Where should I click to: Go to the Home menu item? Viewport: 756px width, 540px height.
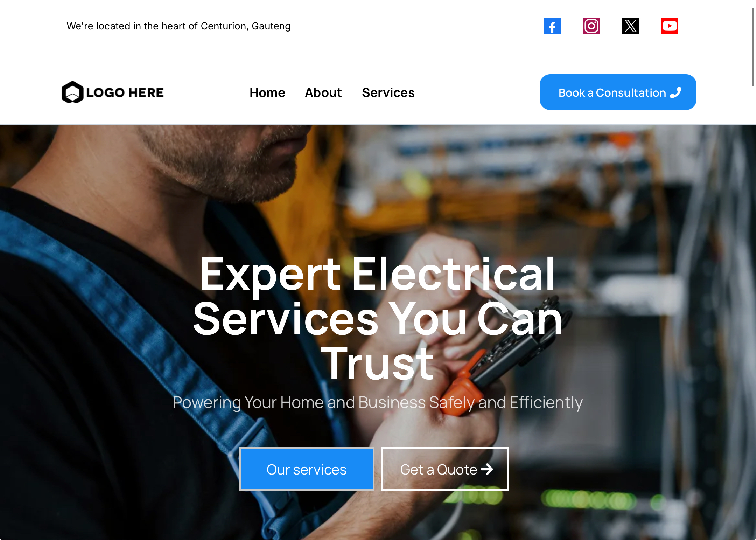pos(267,92)
